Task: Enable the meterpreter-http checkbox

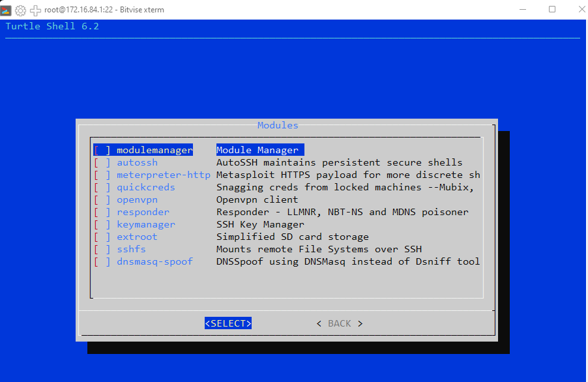Action: (102, 175)
